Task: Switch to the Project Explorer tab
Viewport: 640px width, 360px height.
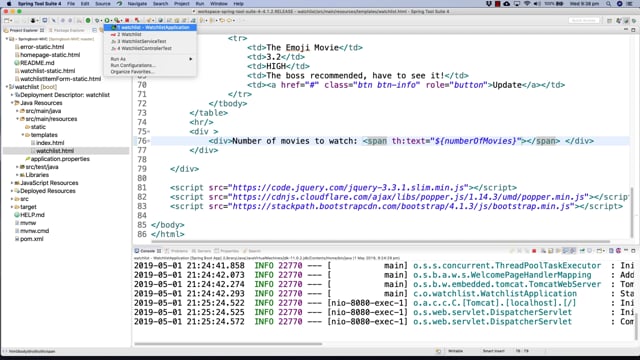Action: (x=24, y=30)
